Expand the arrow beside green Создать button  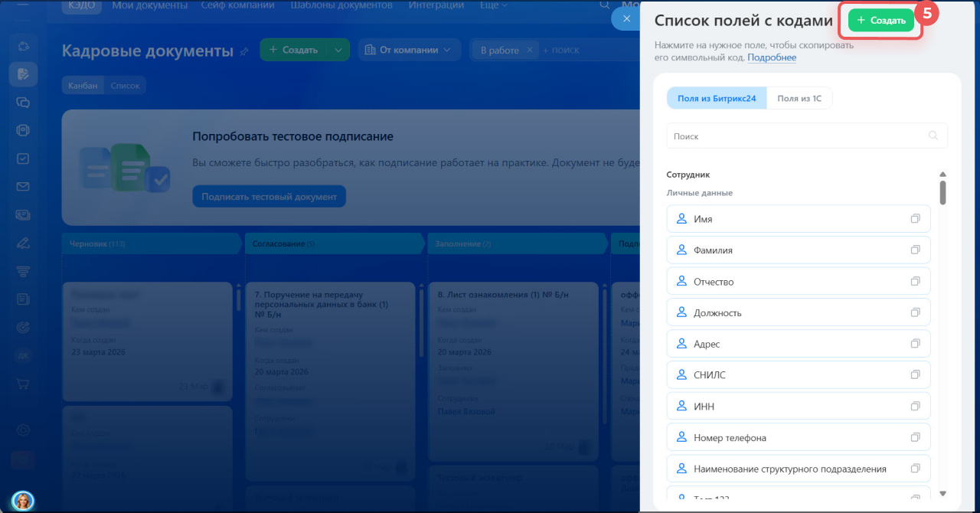click(x=338, y=50)
